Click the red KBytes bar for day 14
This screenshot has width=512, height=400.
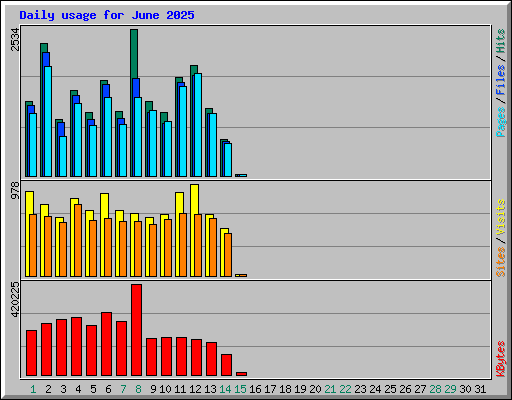226,365
